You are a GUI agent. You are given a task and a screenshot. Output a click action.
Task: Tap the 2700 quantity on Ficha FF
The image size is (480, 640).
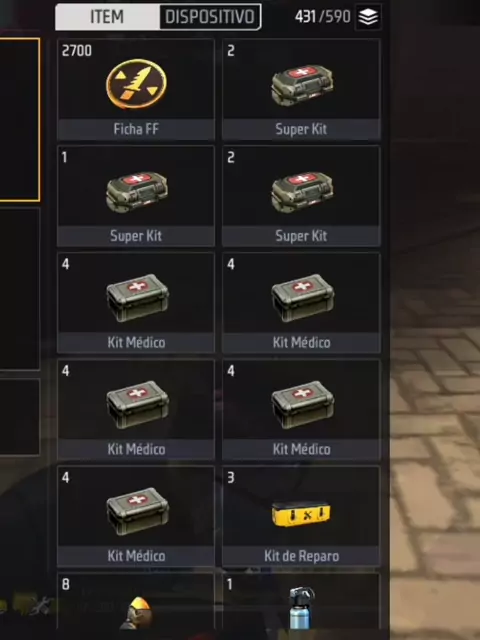(77, 51)
